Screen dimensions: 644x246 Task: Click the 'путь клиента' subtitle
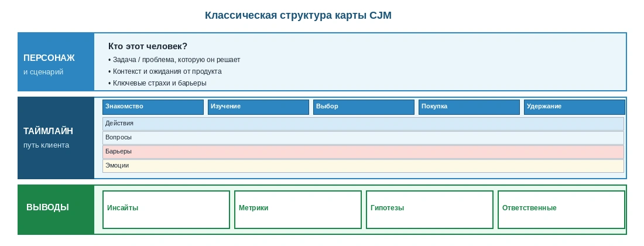pos(46,145)
